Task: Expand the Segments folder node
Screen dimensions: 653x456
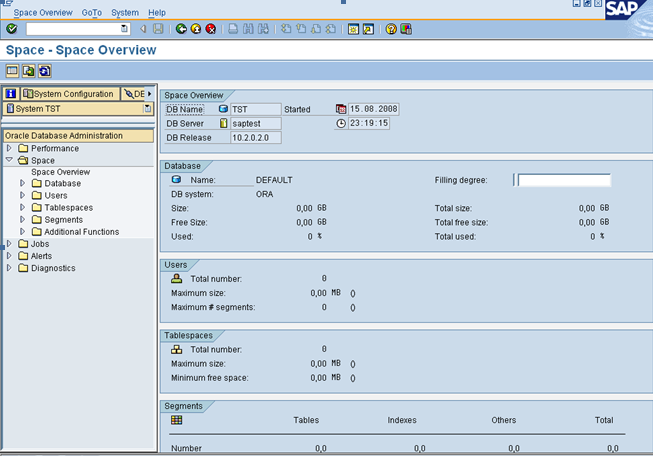Action: pyautogui.click(x=22, y=219)
